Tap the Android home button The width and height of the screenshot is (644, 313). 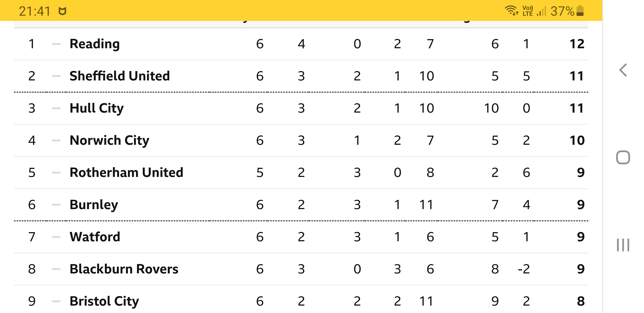(623, 157)
